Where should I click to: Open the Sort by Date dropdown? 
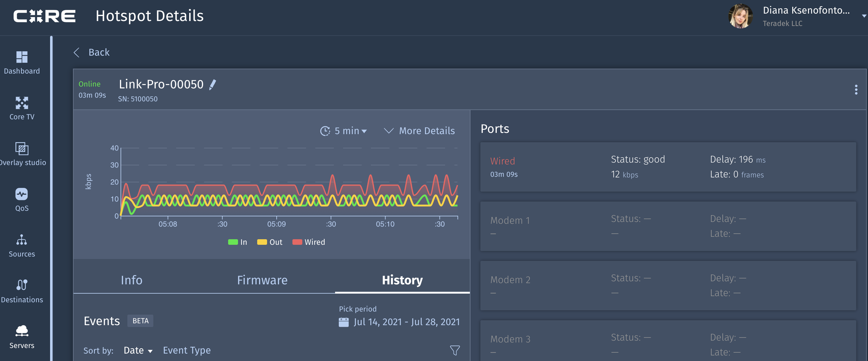(138, 350)
